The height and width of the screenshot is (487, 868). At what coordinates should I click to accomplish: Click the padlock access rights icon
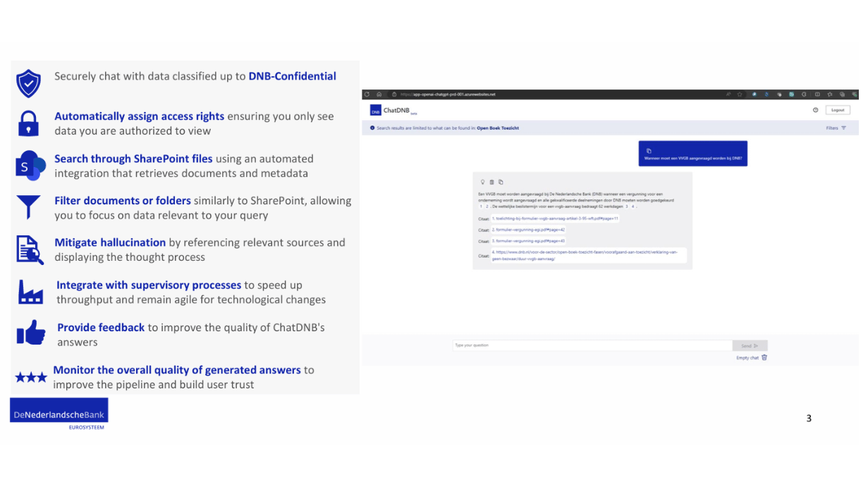pyautogui.click(x=28, y=123)
